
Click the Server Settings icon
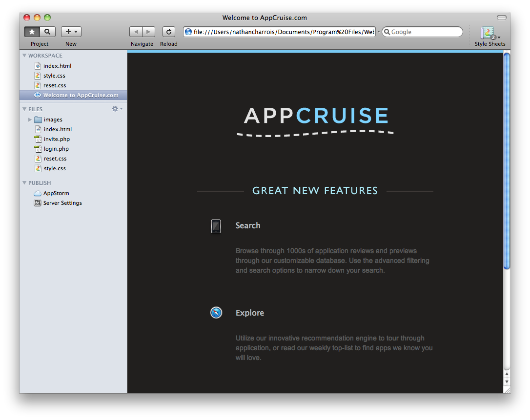click(38, 203)
